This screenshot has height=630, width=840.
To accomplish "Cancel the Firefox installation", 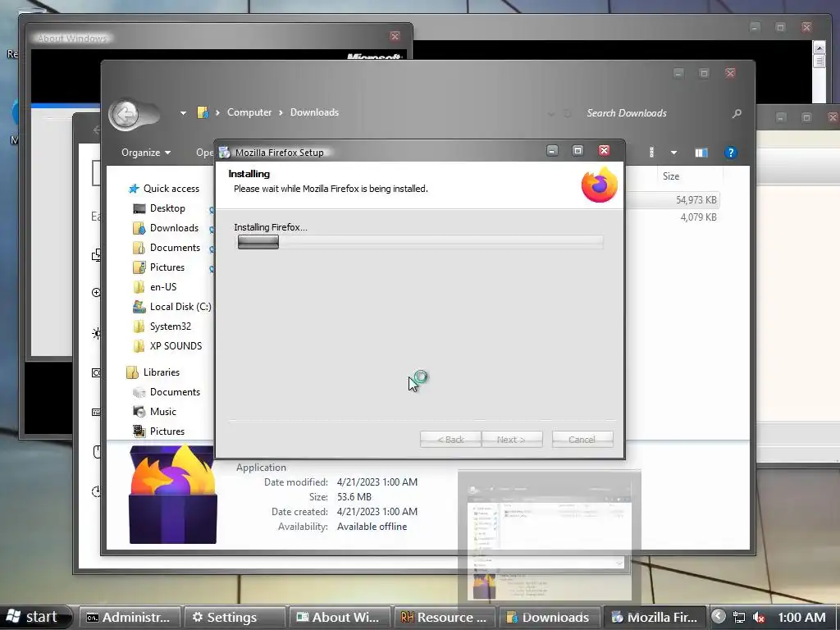I will coord(582,440).
